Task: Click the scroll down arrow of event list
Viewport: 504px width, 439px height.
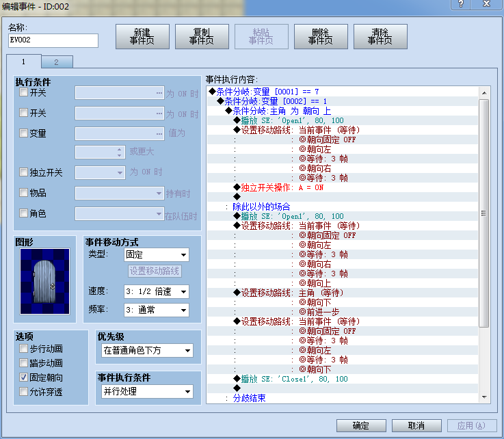Action: point(484,397)
